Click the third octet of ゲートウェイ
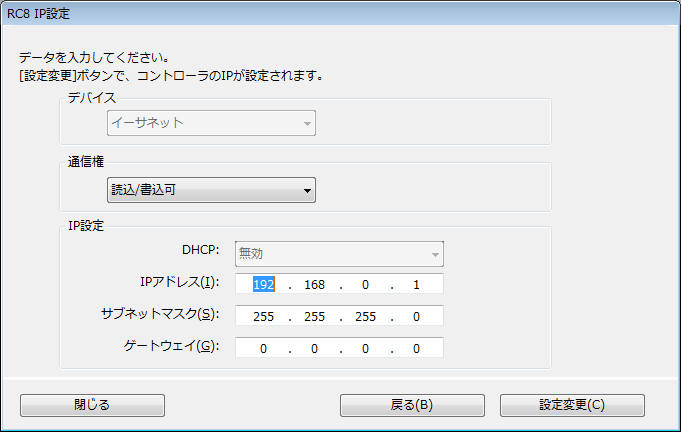Viewport: 681px width, 432px height. (364, 349)
